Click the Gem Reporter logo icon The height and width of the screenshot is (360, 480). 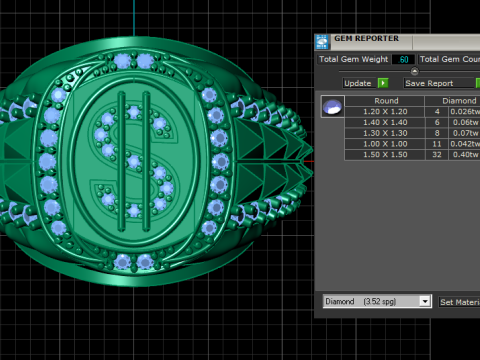point(322,42)
